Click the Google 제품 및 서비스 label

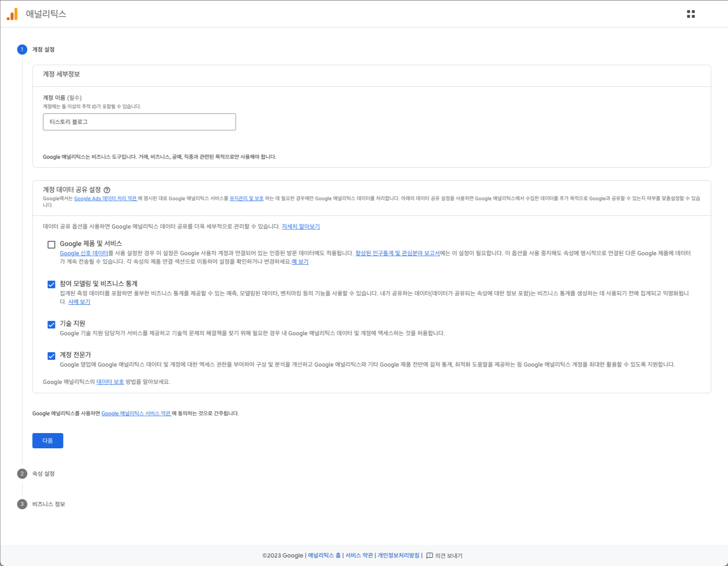click(x=91, y=243)
